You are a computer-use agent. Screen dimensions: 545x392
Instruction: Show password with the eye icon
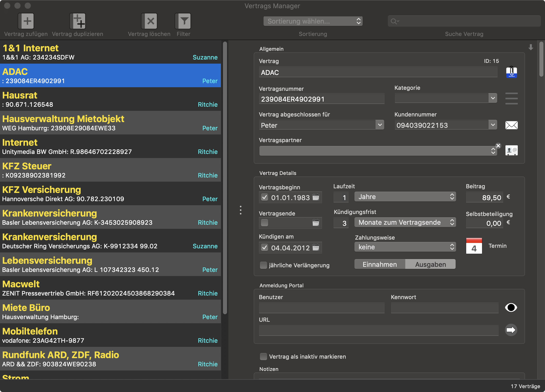(x=511, y=307)
